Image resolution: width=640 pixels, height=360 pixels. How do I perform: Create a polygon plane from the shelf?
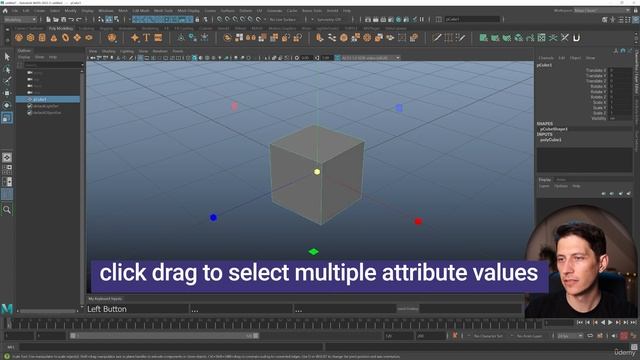(77, 38)
